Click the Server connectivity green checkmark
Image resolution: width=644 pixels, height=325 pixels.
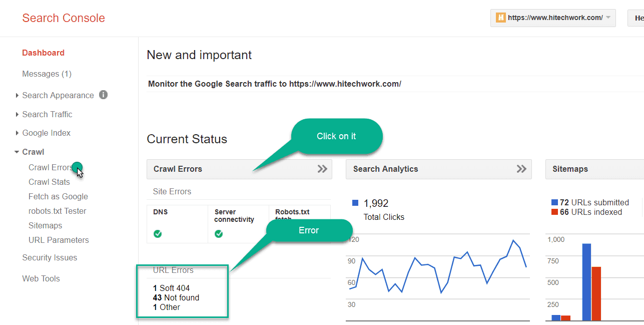[219, 234]
